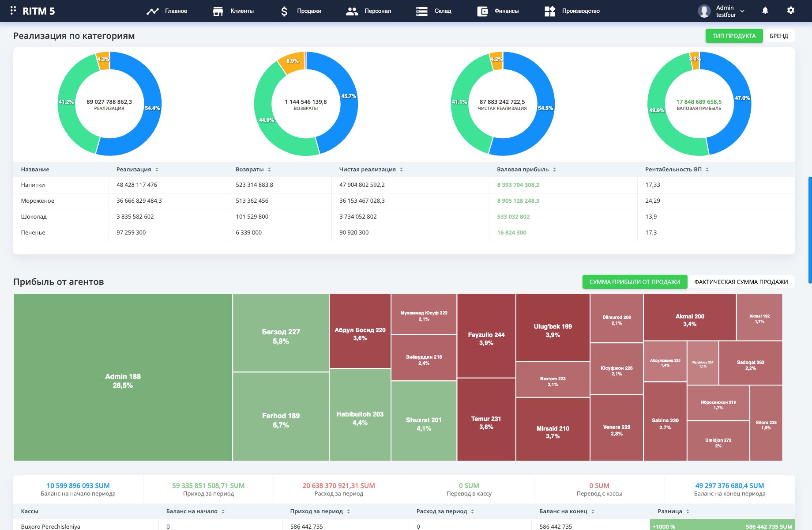Image resolution: width=812 pixels, height=530 pixels.
Task: Sort by Рентабельность ВП column arrows
Action: (707, 170)
